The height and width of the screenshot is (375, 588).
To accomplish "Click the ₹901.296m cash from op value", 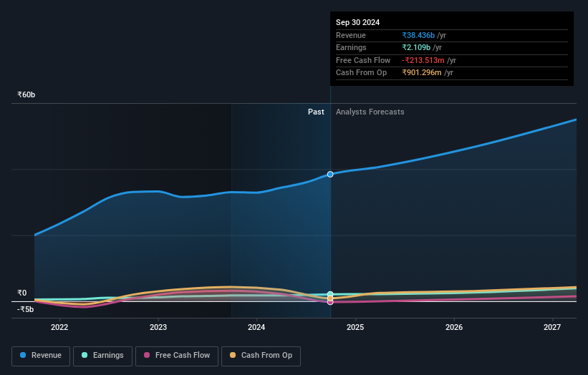I will (x=422, y=73).
